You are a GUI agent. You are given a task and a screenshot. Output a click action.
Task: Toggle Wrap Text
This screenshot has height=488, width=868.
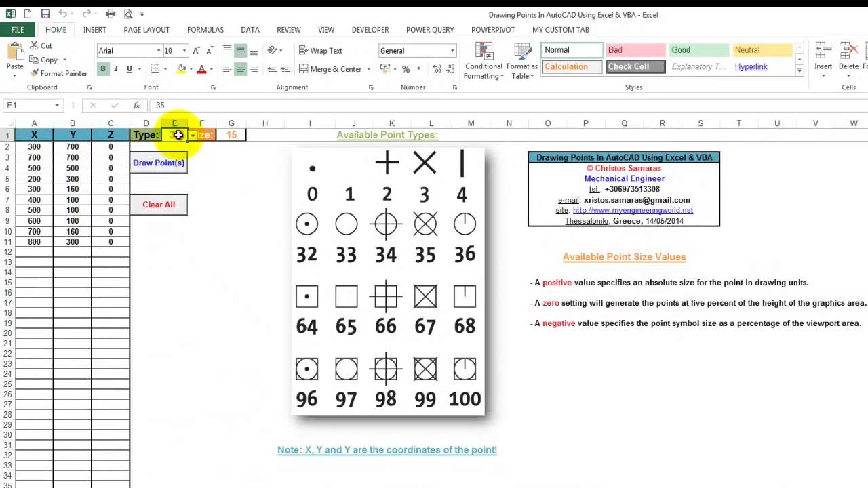click(x=321, y=51)
